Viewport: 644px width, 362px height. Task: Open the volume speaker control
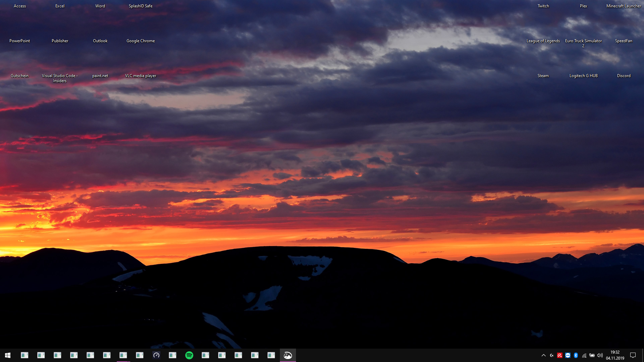point(600,355)
